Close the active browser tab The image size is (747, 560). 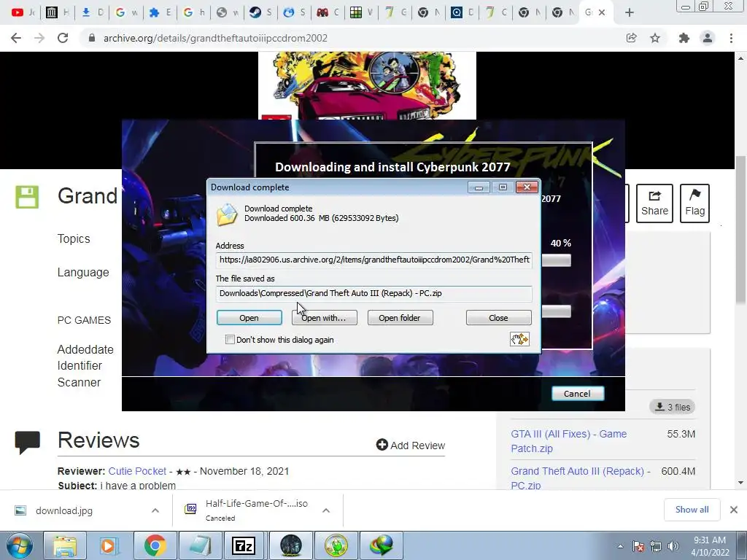point(602,13)
